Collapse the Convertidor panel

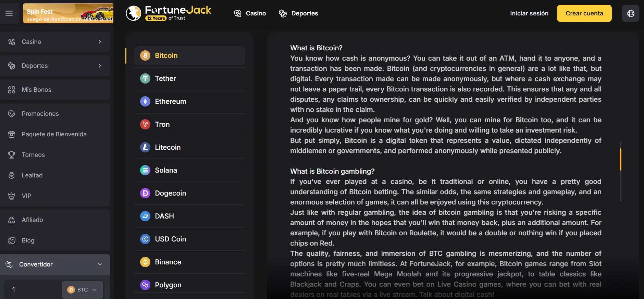coord(100,264)
